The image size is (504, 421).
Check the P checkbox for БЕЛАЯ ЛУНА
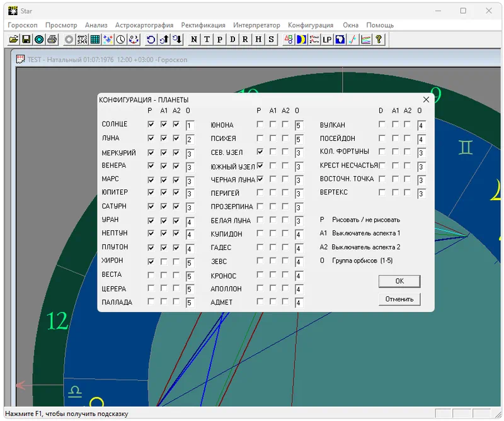(260, 220)
